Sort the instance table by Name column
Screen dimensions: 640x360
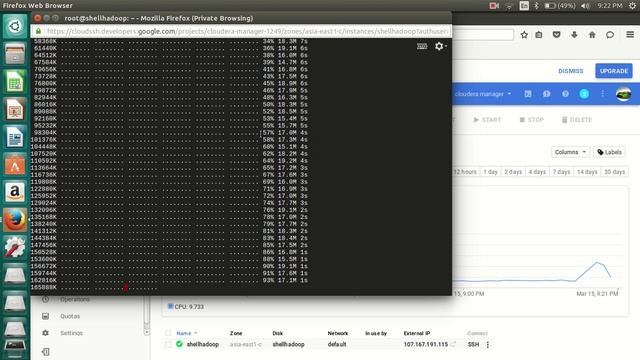tap(187, 333)
